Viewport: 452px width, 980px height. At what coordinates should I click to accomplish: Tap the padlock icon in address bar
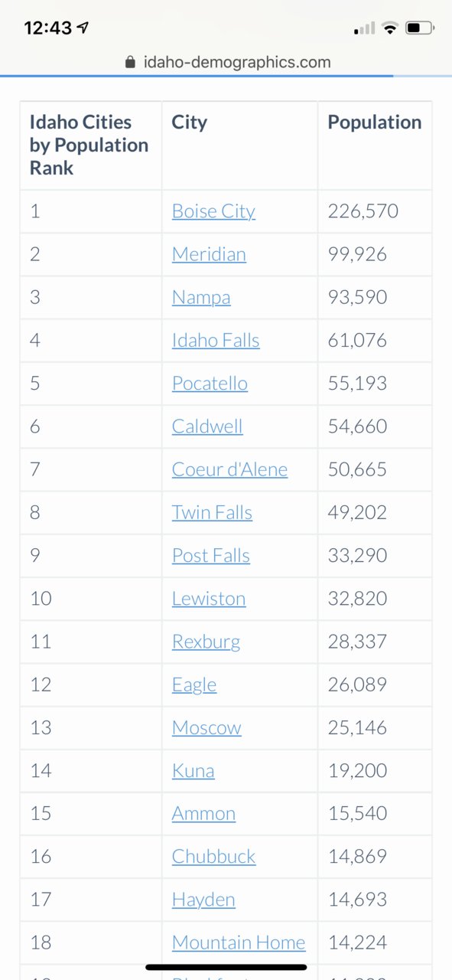(x=130, y=63)
